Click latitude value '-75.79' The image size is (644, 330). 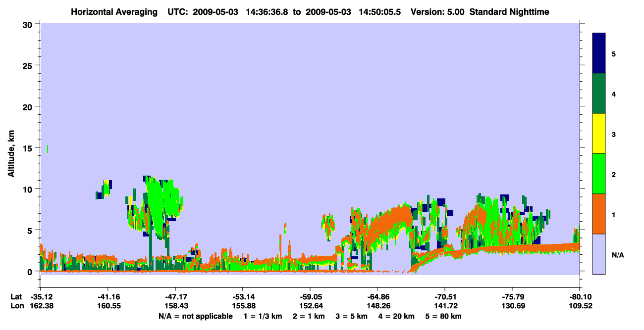pyautogui.click(x=512, y=297)
